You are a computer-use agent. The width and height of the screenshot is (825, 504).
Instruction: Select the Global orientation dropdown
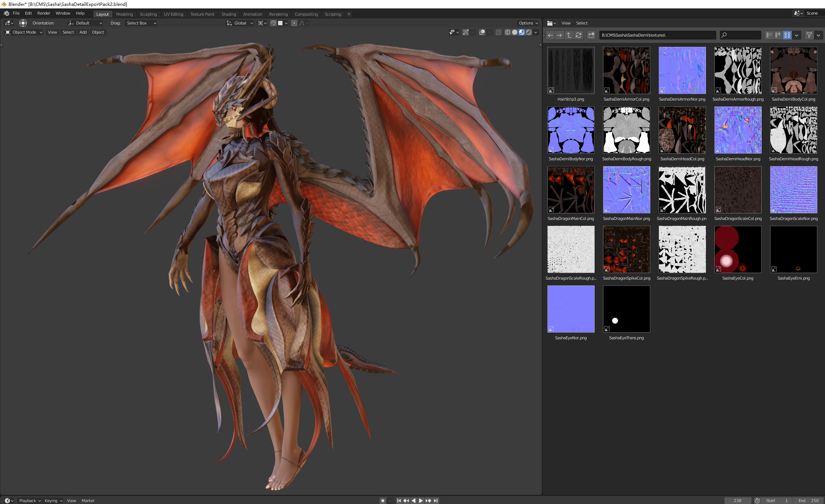240,23
